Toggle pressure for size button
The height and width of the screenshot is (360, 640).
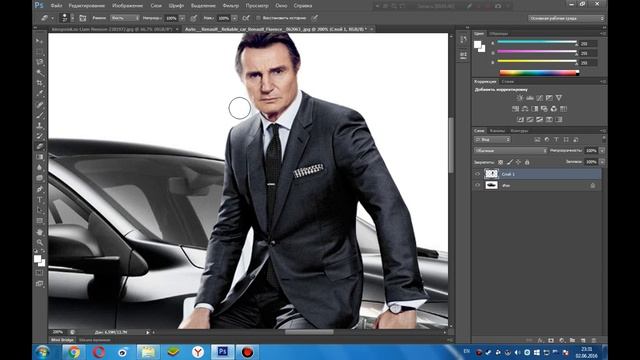tap(314, 18)
